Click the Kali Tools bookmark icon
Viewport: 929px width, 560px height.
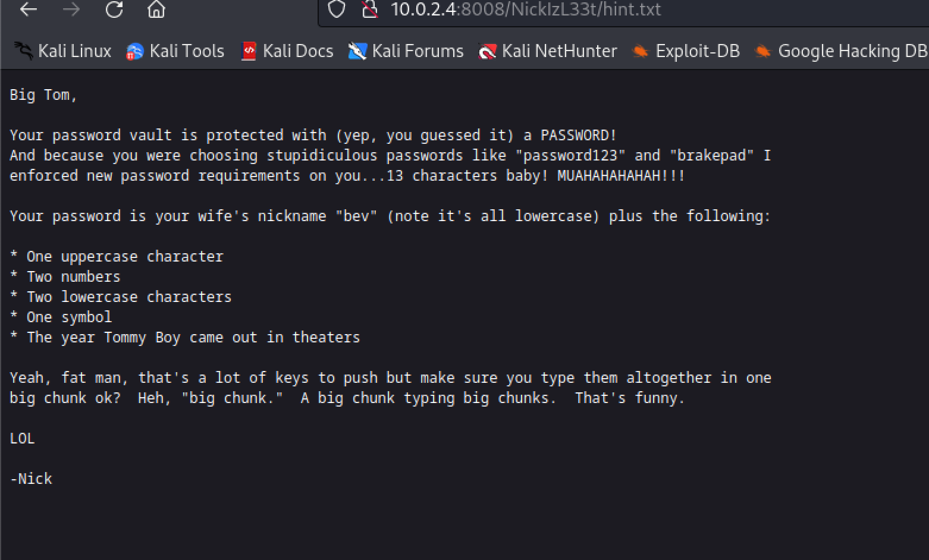point(135,52)
